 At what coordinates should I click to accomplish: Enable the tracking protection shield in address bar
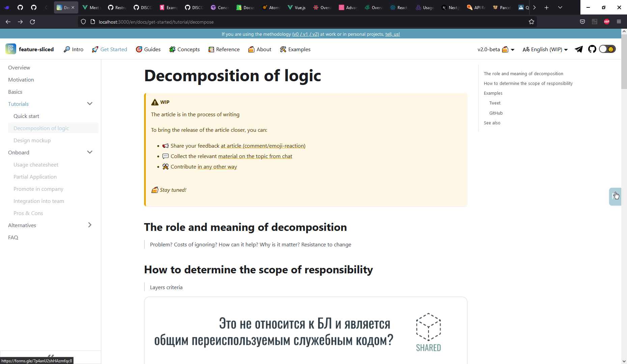[83, 22]
